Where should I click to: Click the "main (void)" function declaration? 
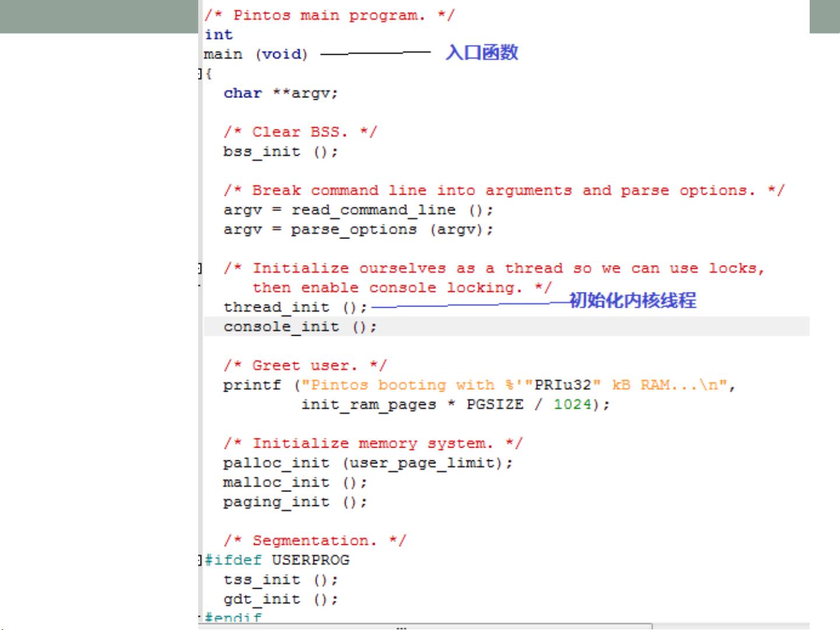pos(255,54)
